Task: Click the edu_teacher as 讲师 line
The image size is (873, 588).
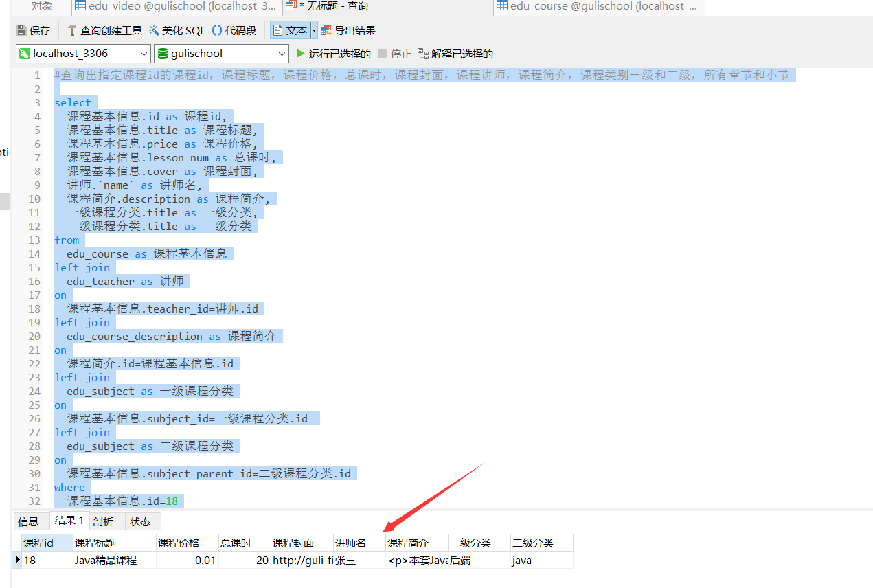Action: (126, 281)
